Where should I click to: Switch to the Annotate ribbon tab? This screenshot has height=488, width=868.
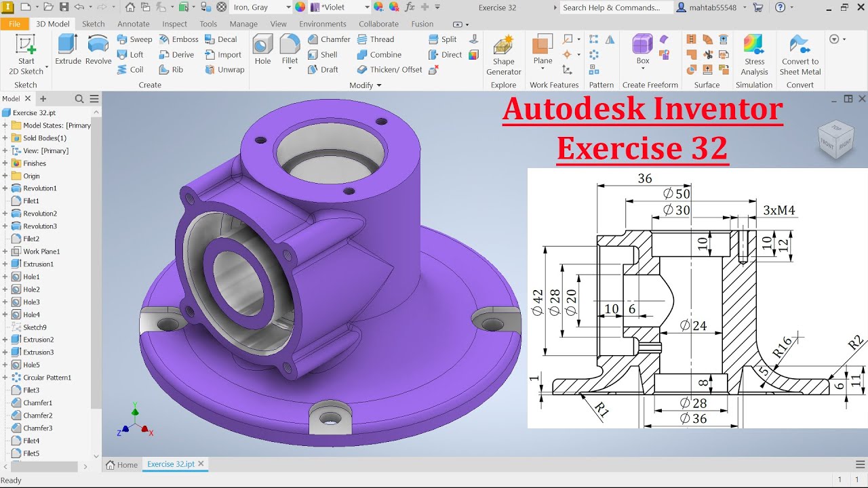click(x=134, y=24)
